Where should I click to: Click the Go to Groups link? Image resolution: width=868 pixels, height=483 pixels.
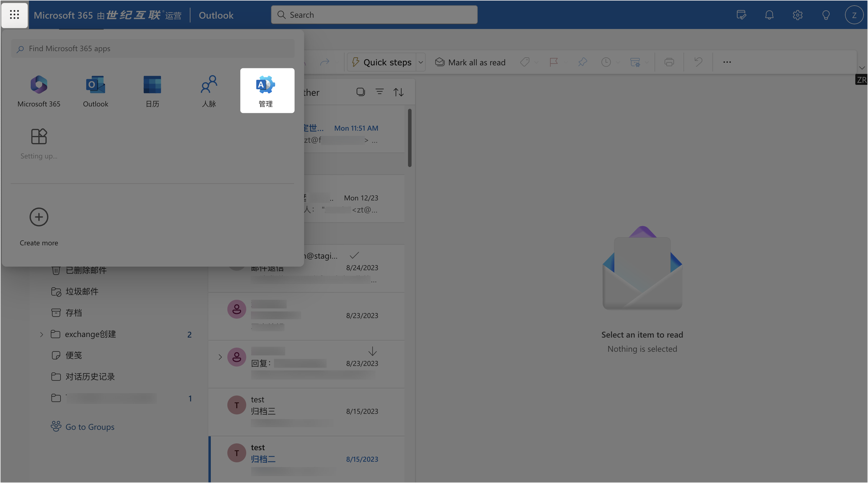(90, 427)
